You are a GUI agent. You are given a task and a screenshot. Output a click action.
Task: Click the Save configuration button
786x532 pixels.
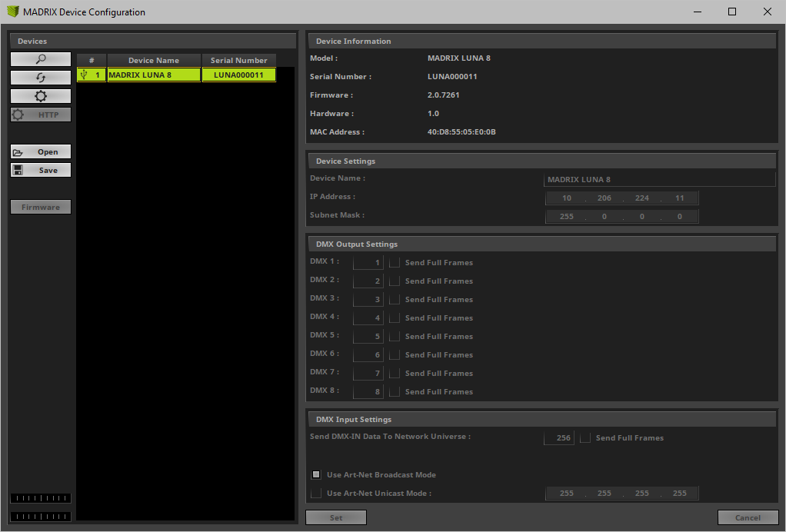click(x=41, y=171)
